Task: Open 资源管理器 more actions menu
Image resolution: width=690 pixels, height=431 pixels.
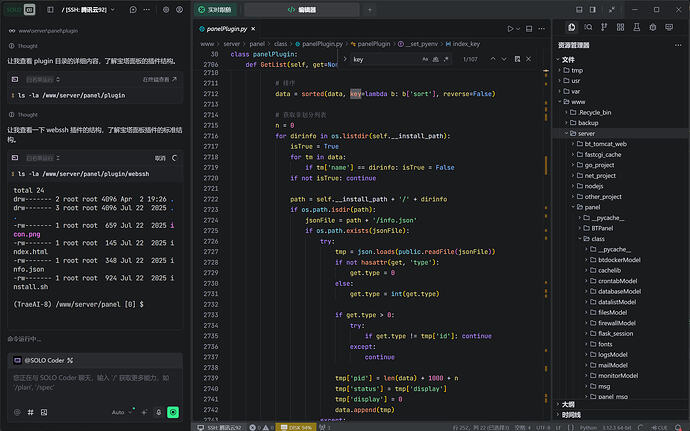Action: (678, 45)
